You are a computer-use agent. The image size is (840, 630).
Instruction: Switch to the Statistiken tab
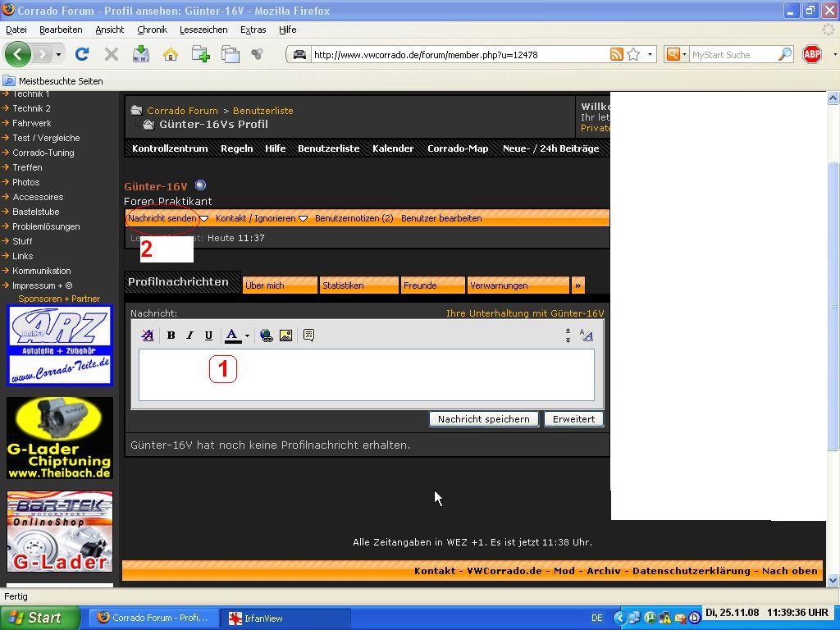click(x=358, y=285)
